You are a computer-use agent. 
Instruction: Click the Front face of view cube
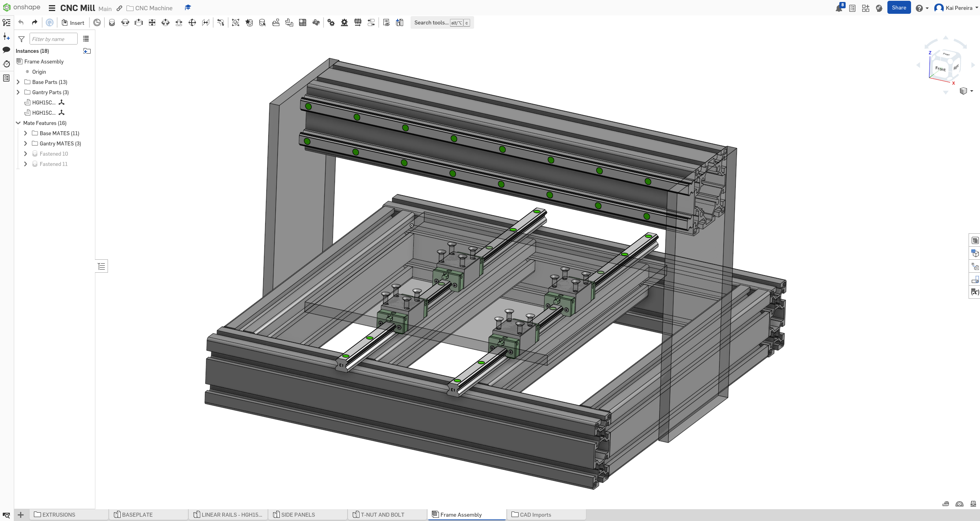(940, 69)
